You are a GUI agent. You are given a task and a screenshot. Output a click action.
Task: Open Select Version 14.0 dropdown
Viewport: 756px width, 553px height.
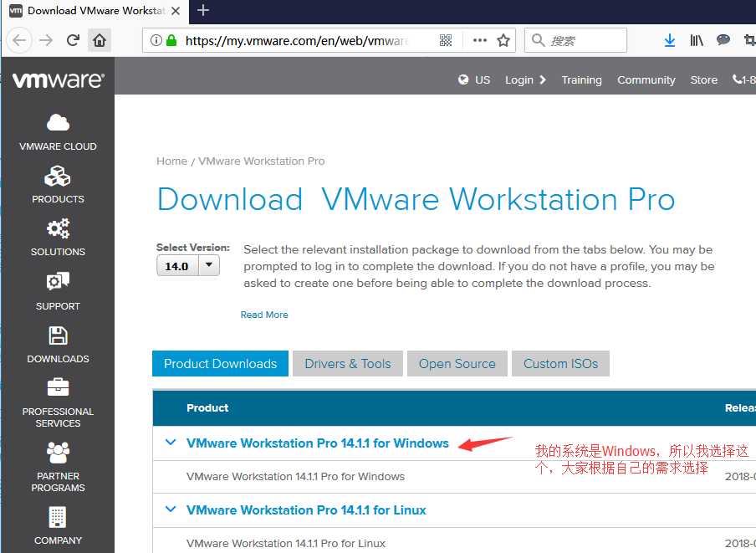[x=188, y=266]
